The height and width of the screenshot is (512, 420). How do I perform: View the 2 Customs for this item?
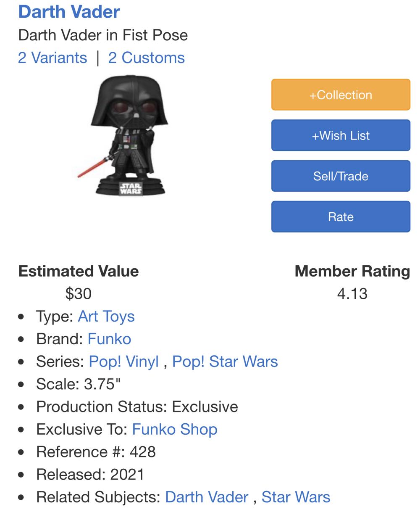[147, 58]
